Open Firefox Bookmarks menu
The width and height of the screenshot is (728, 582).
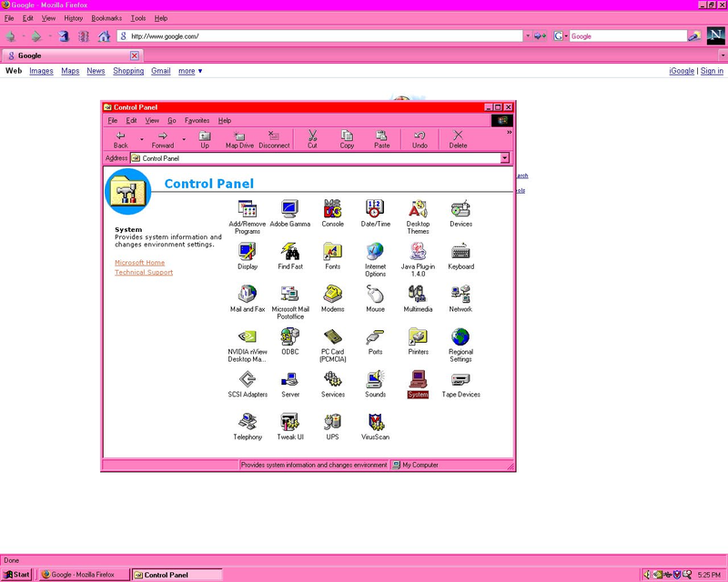(106, 18)
